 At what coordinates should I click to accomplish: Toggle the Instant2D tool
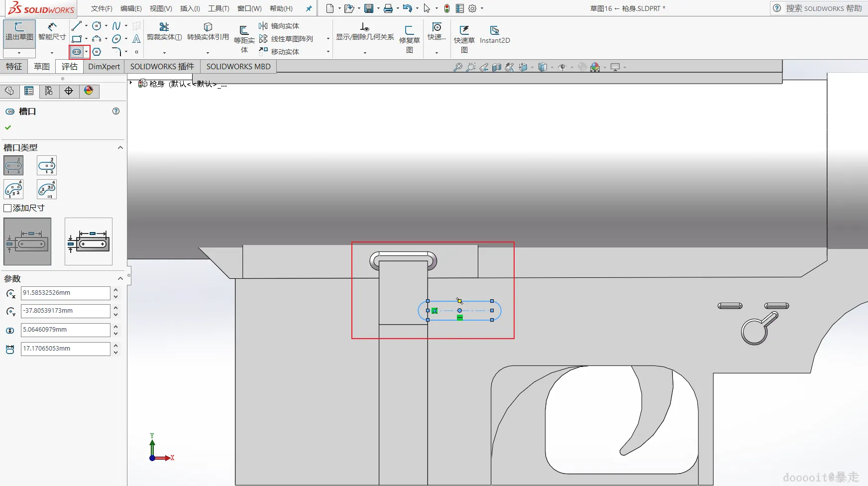point(495,35)
